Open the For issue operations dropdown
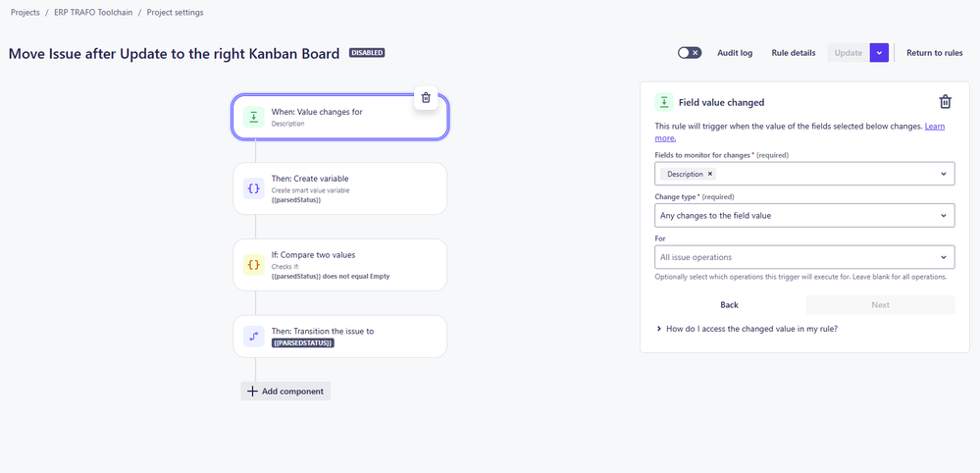This screenshot has width=980, height=473. tap(804, 257)
